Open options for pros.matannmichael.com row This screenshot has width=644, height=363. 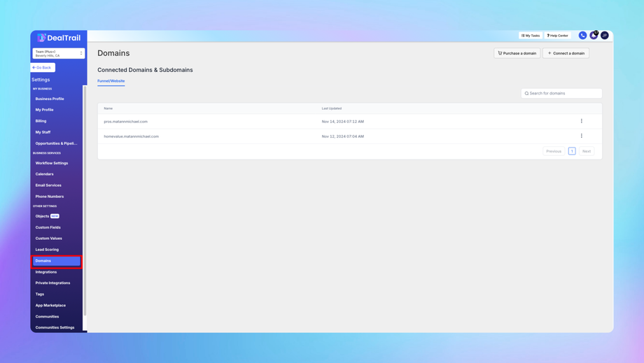point(581,121)
